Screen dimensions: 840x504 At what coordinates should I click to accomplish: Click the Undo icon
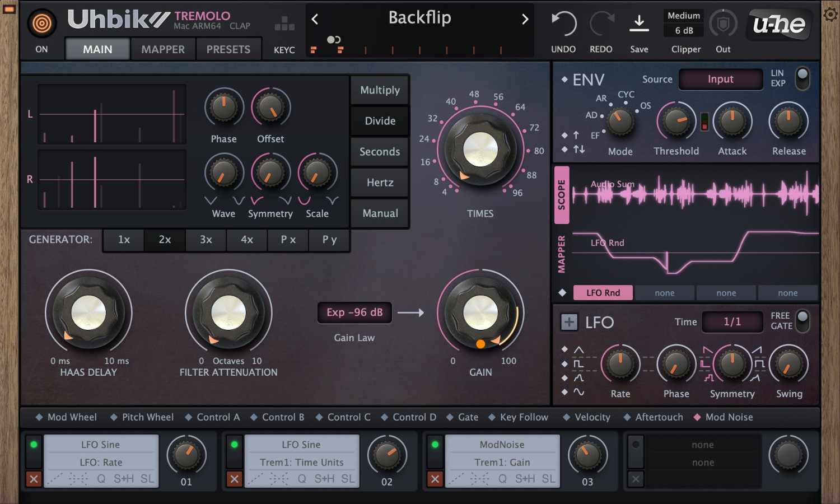tap(563, 24)
